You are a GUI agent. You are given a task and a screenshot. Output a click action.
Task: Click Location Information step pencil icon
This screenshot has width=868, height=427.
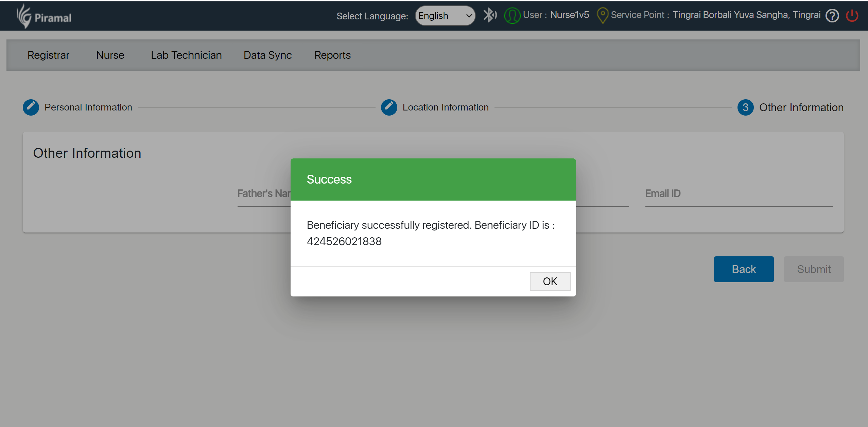(389, 107)
